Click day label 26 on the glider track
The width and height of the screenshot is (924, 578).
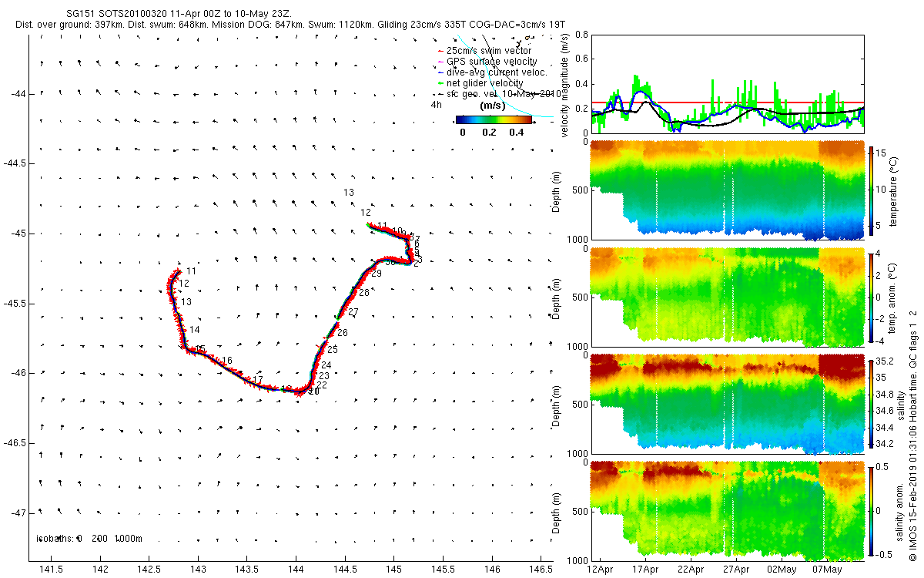click(343, 333)
